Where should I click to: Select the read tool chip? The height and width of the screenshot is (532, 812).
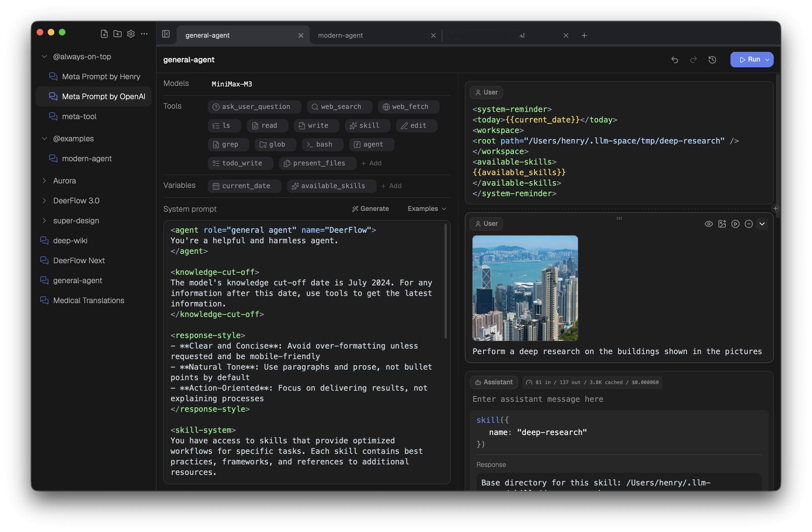[x=268, y=126]
